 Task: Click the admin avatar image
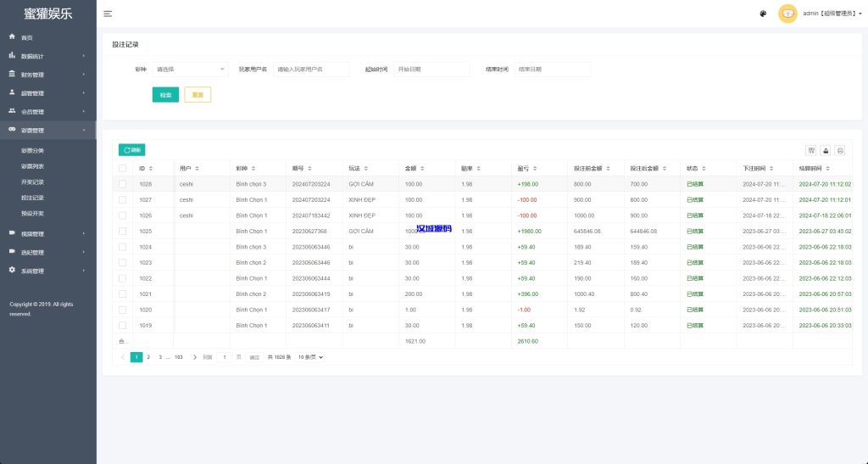click(x=787, y=14)
